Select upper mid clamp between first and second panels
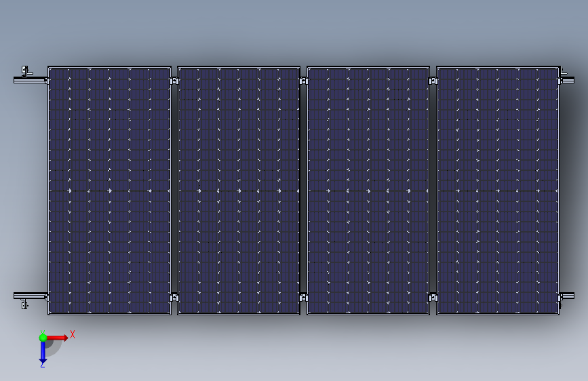 tap(174, 81)
